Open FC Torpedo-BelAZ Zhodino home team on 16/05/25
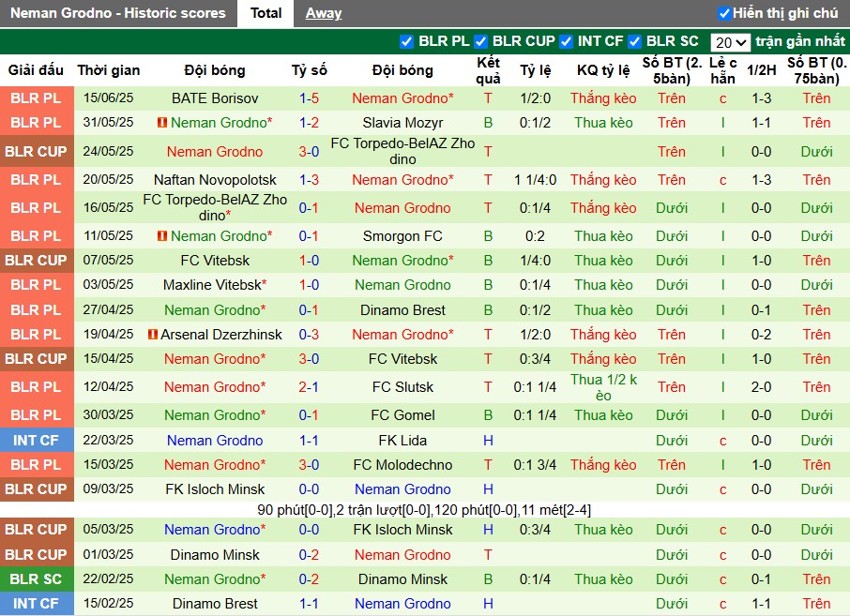The image size is (850, 616). (x=215, y=207)
